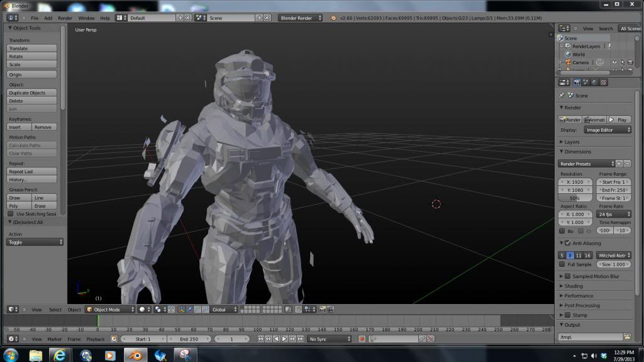Open the 3D View editor type selector
Screen dimensions: 644x362
click(x=13, y=309)
